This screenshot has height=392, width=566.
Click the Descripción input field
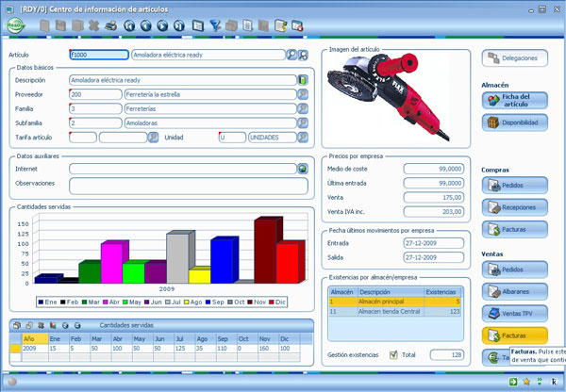tap(183, 80)
